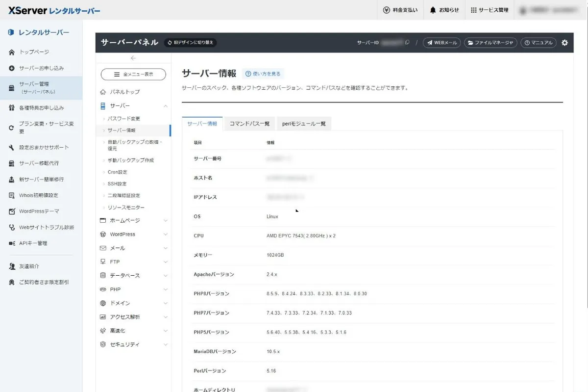The image size is (588, 392).
Task: Open WEBメール button
Action: [x=441, y=43]
